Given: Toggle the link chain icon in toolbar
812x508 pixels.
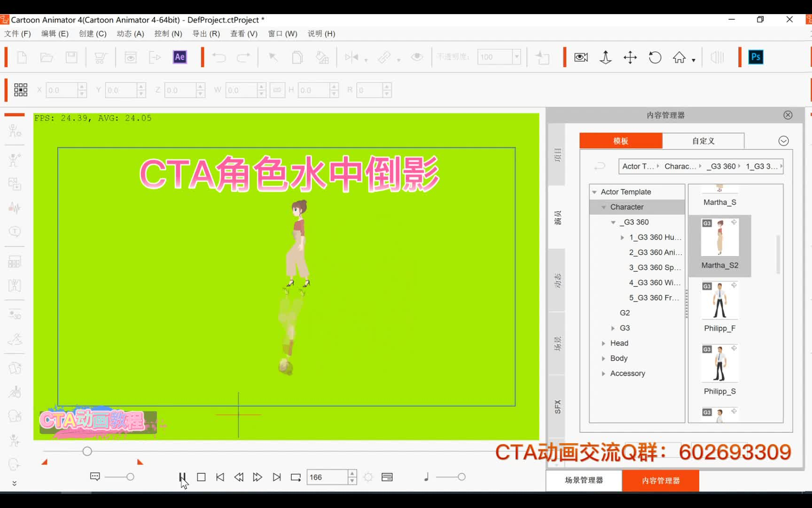Looking at the screenshot, I should click(x=384, y=57).
